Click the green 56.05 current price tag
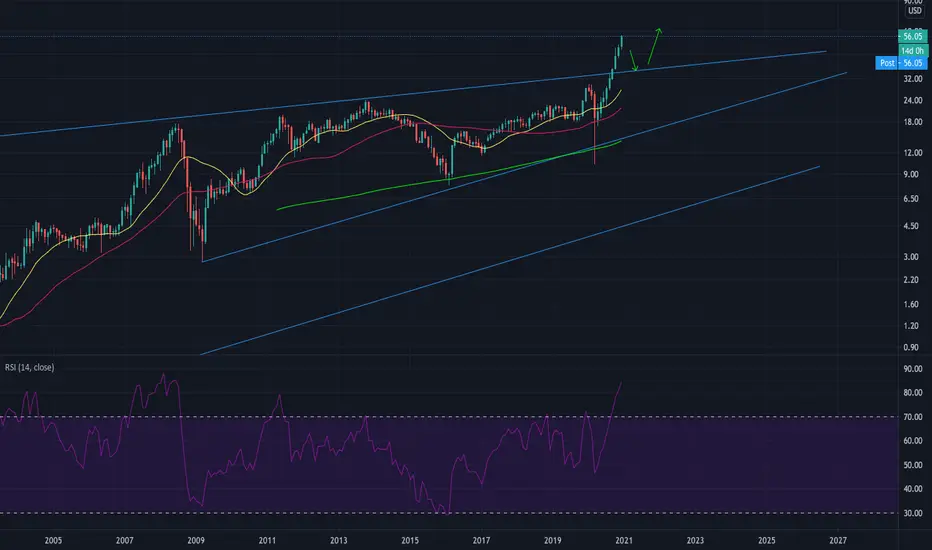Image resolution: width=932 pixels, height=550 pixels. 913,36
